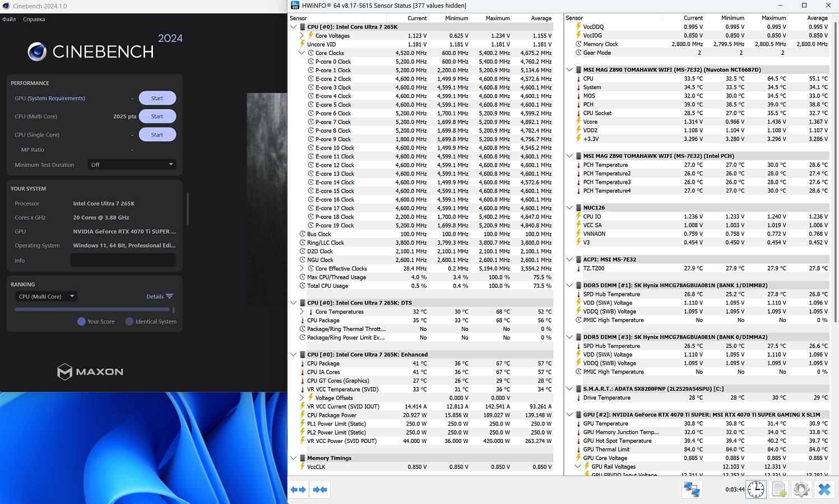Viewport: 839px width, 504px height.
Task: Click the Minimum column header in left panel
Action: [x=457, y=18]
